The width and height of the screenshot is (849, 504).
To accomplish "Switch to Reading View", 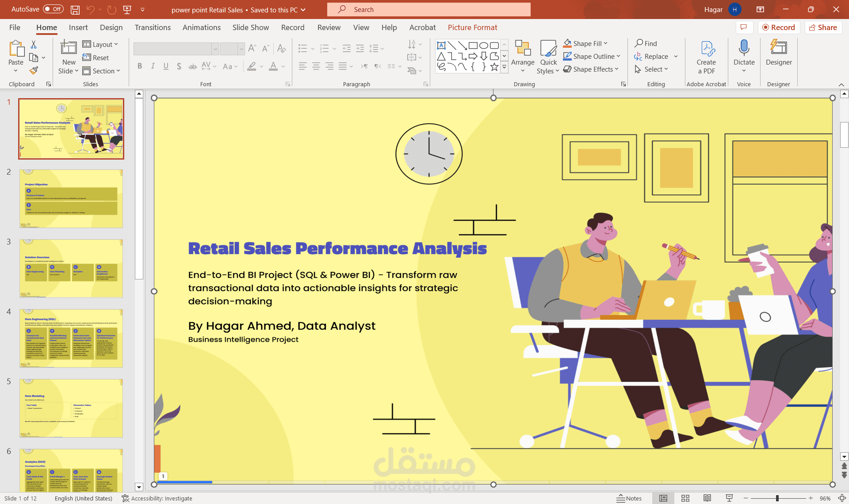I will pyautogui.click(x=707, y=498).
